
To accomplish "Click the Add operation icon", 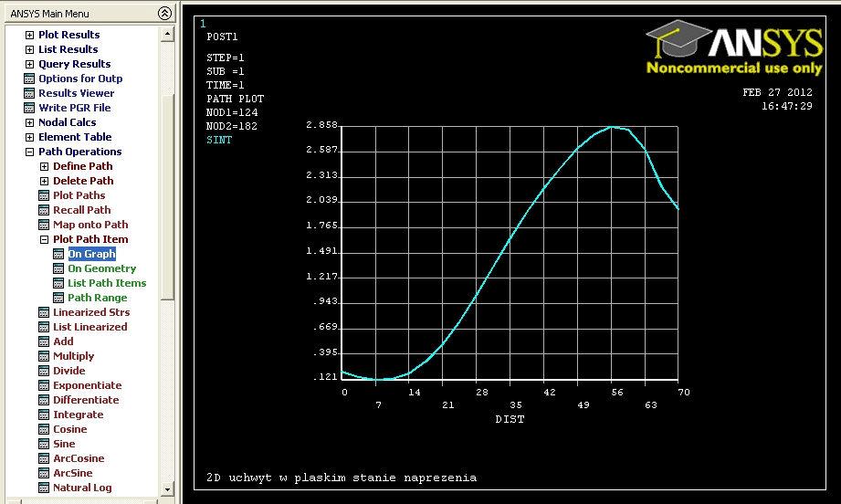I will click(44, 341).
